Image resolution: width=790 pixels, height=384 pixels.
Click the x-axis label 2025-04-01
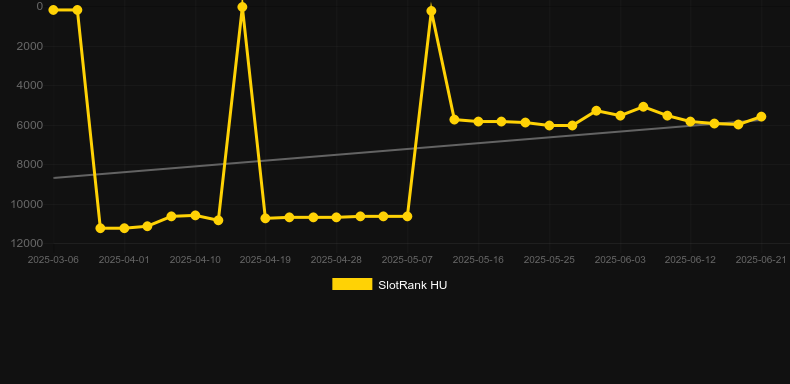[124, 260]
